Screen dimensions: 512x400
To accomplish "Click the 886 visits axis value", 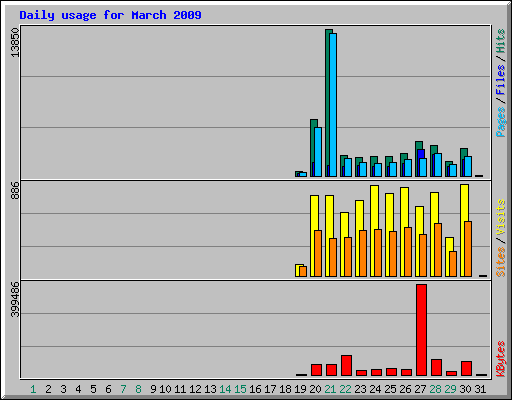I will (x=15, y=190).
